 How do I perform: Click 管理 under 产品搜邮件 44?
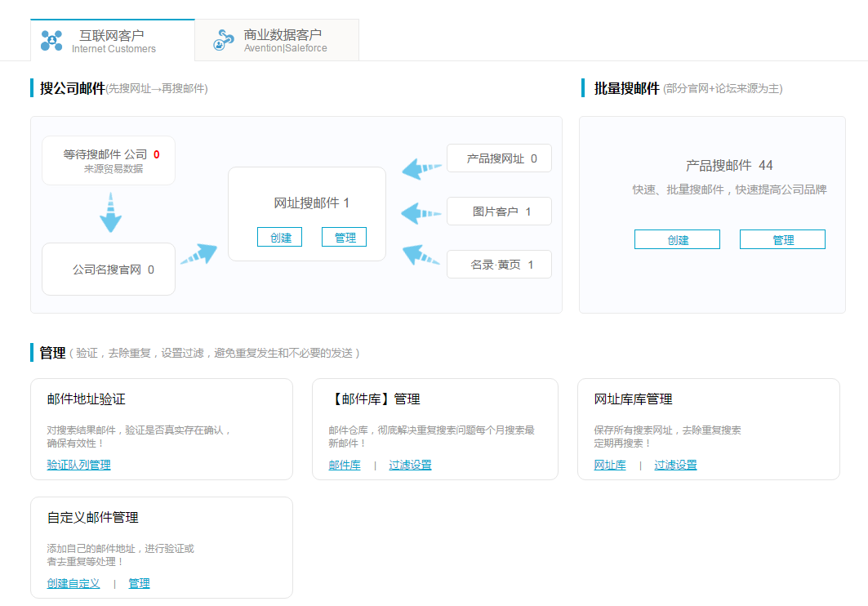tap(781, 239)
